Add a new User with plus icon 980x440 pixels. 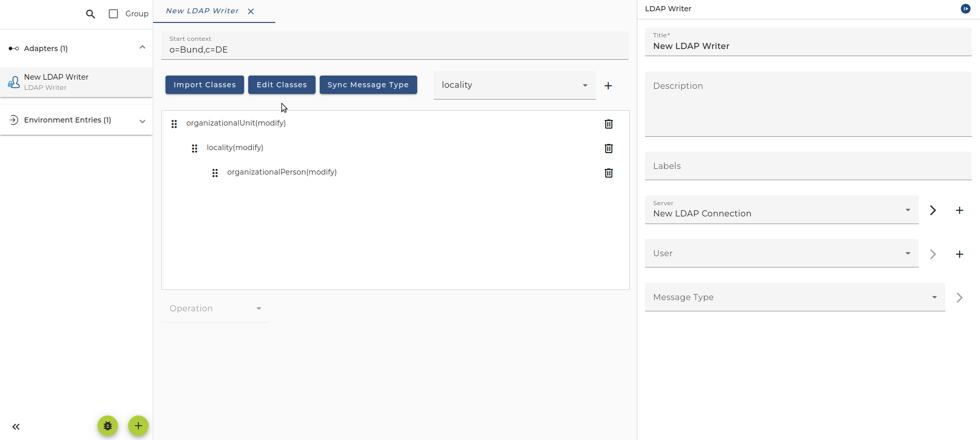coord(960,254)
